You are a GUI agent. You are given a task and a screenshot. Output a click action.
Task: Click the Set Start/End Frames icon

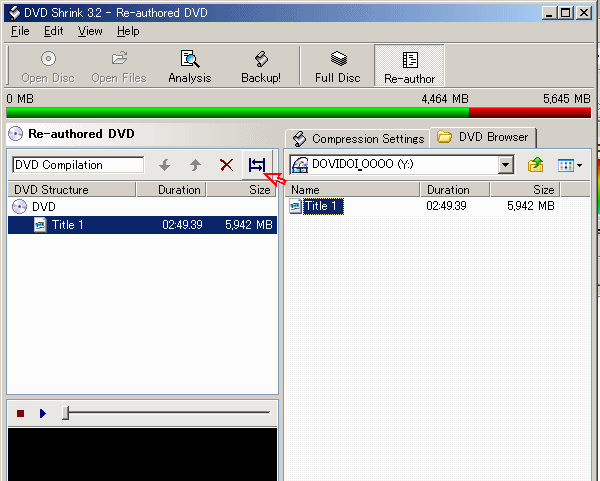point(257,165)
